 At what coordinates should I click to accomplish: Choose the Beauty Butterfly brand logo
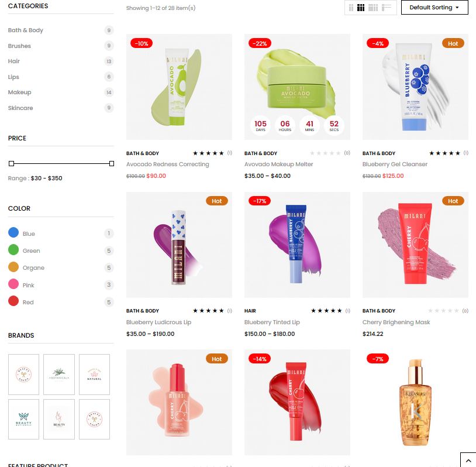pyautogui.click(x=23, y=419)
